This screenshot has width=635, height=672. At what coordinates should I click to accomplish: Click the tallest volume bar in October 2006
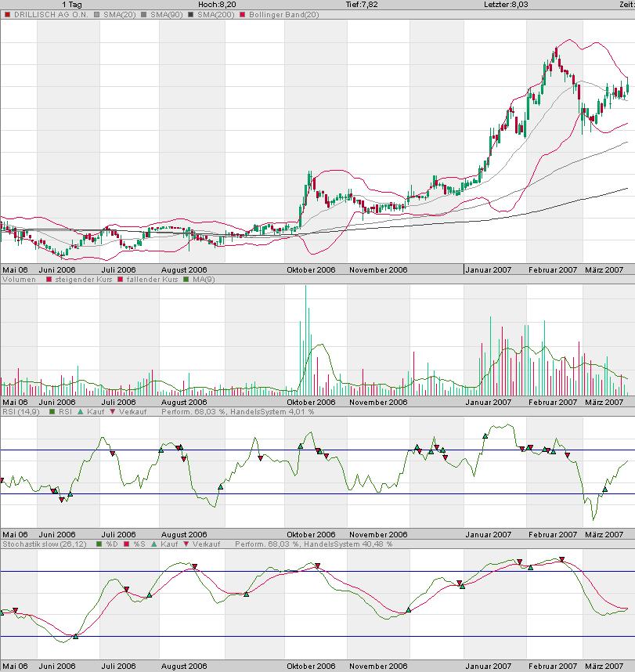click(305, 341)
